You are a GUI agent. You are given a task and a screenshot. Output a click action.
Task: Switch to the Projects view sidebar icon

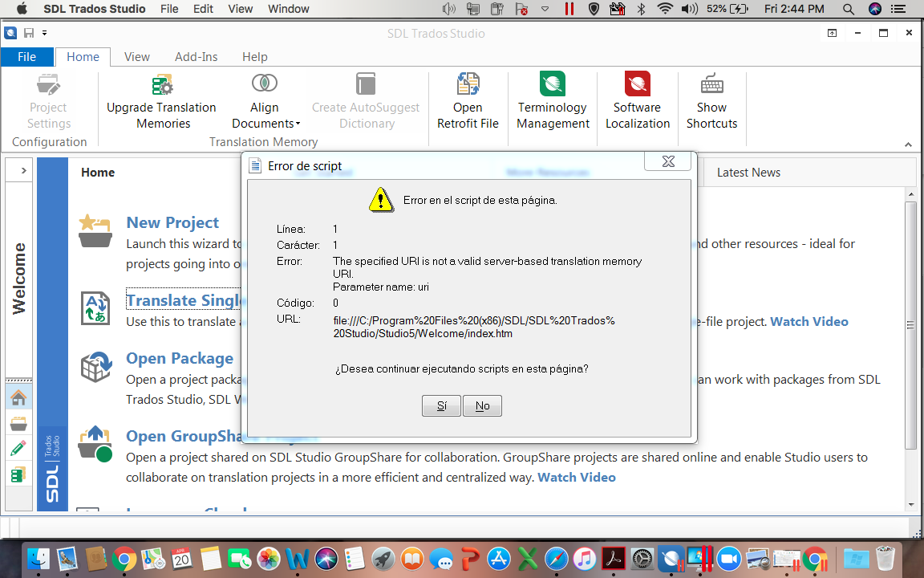pyautogui.click(x=18, y=424)
